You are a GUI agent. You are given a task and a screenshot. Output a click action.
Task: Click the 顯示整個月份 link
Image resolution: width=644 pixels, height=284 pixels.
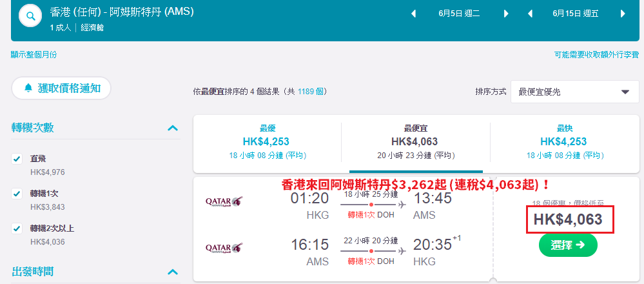34,55
